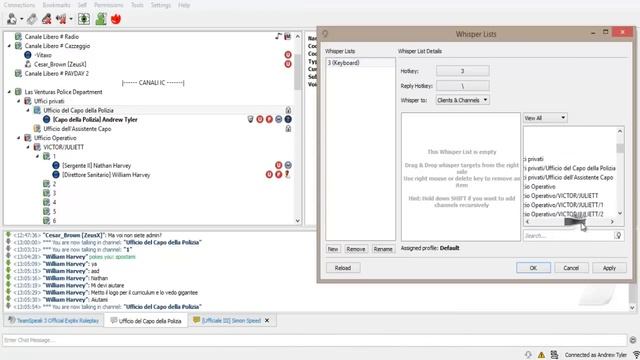This screenshot has width=640, height=360.
Task: Click the warning triangle icon in status bar
Action: 541,355
